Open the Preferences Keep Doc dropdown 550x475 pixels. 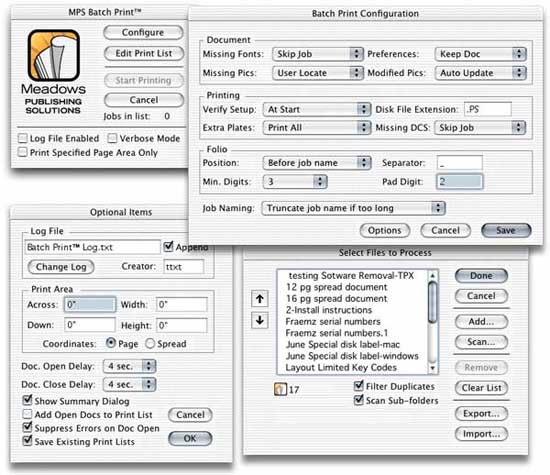pos(481,54)
